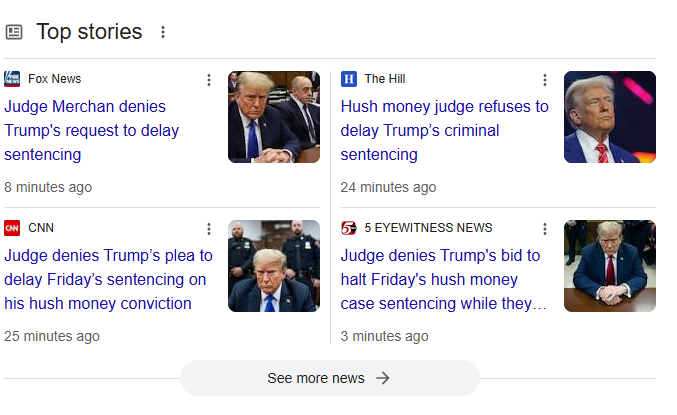Image resolution: width=677 pixels, height=415 pixels.
Task: View the 5 Eyewitness News story thumbnail
Action: pos(610,266)
